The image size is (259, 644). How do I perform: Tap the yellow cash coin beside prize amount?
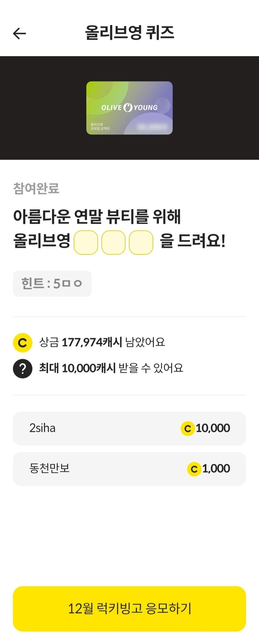(x=22, y=343)
